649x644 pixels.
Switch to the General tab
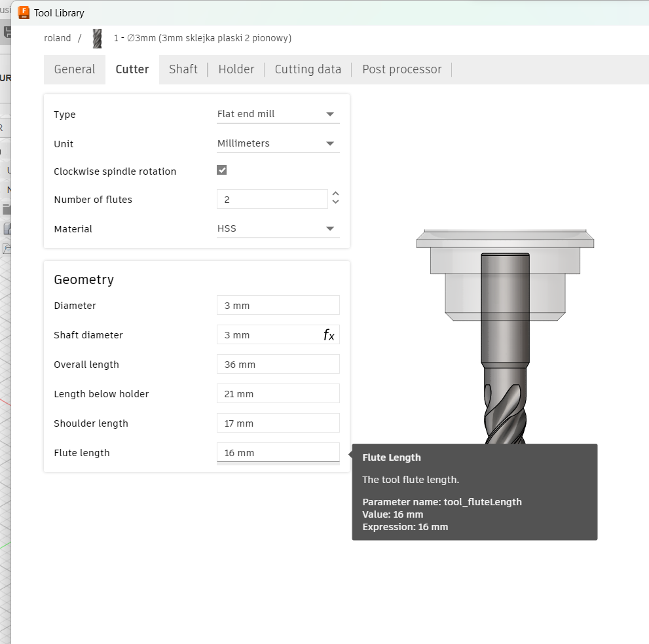75,69
